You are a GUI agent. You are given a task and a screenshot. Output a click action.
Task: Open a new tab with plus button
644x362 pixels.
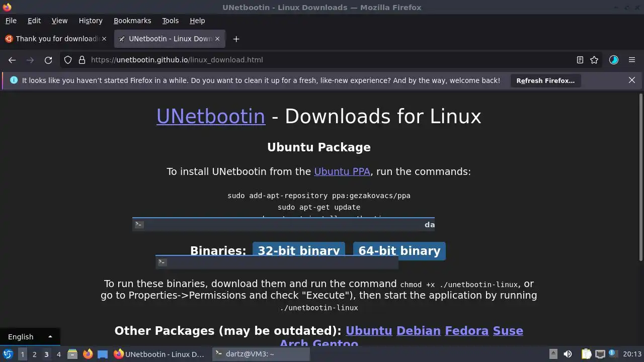point(236,39)
